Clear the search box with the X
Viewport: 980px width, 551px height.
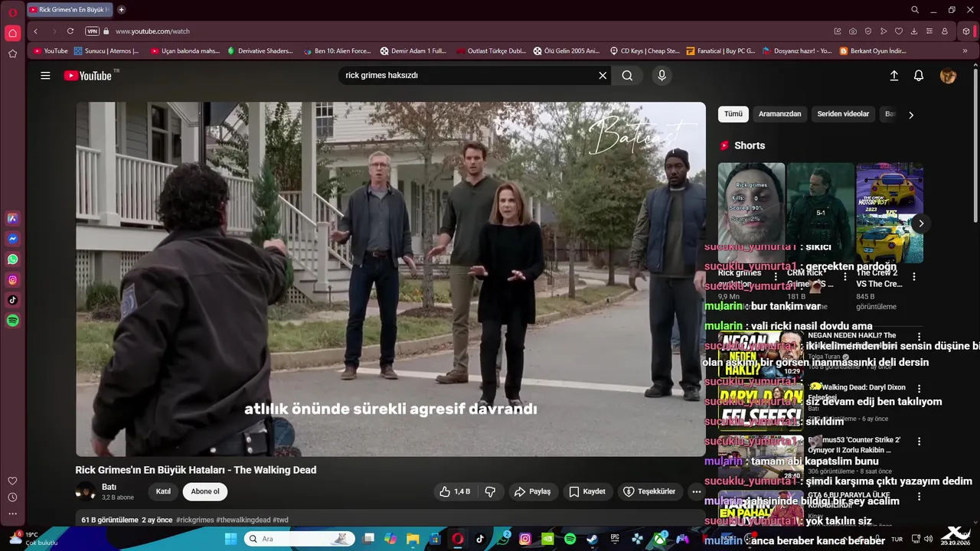coord(603,76)
